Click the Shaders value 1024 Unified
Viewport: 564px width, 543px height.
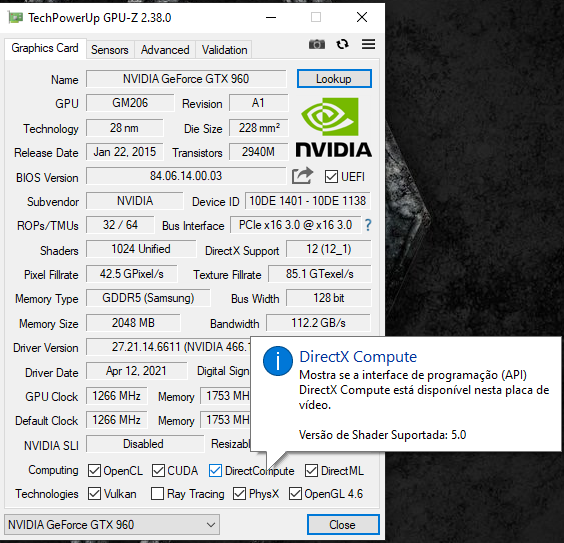tap(141, 249)
